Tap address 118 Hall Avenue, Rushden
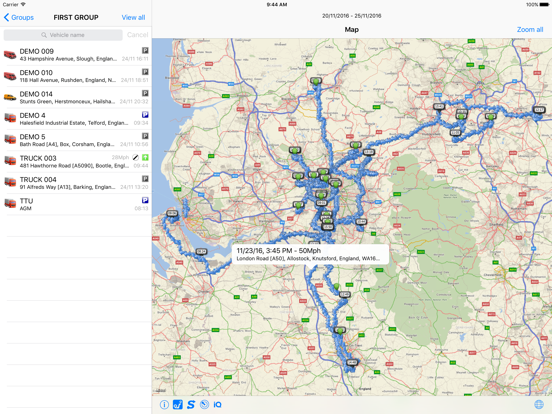This screenshot has height=414, width=552. click(68, 80)
